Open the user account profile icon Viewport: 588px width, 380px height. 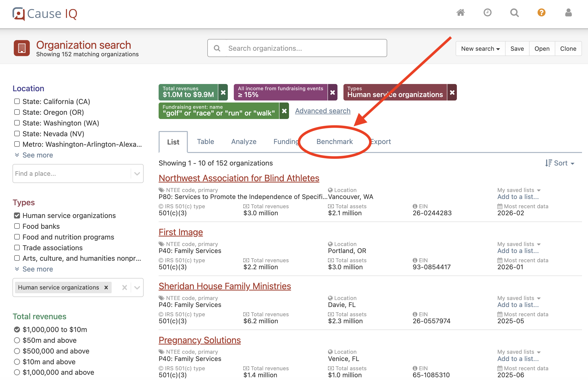pyautogui.click(x=568, y=12)
